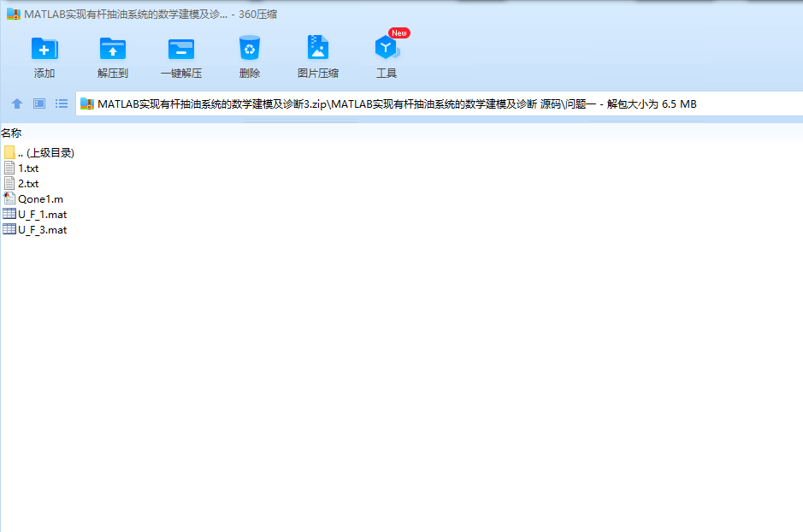Click the 删除 (Delete) trash icon

[x=250, y=48]
